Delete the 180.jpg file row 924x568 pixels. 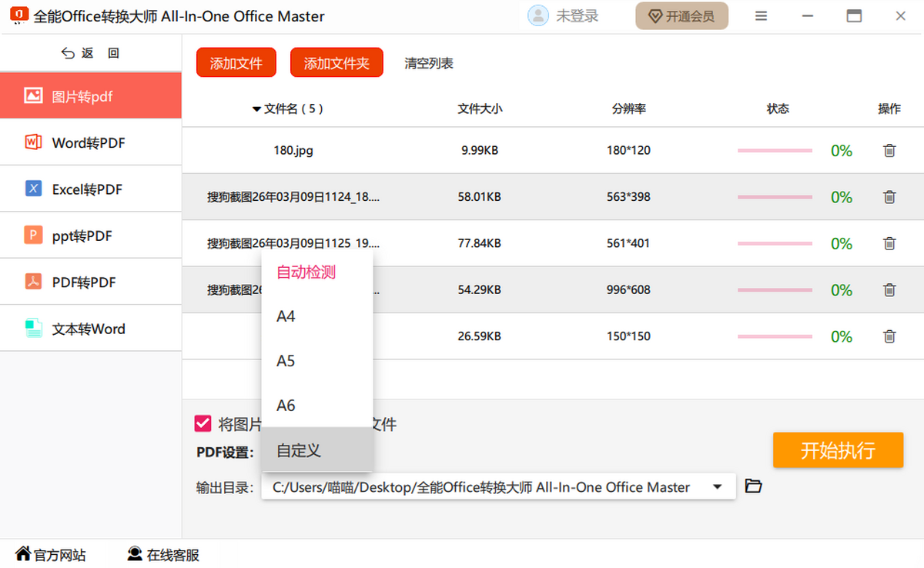click(889, 151)
